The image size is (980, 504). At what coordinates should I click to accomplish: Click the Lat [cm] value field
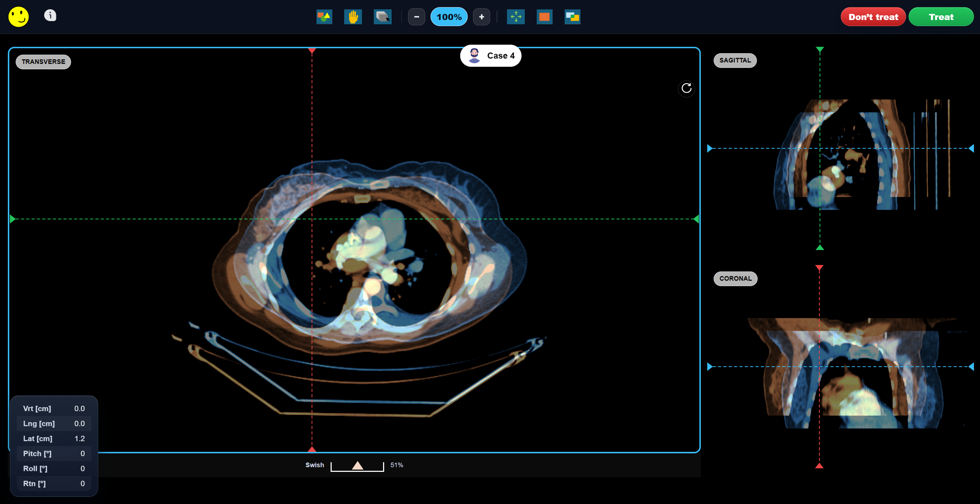point(79,439)
